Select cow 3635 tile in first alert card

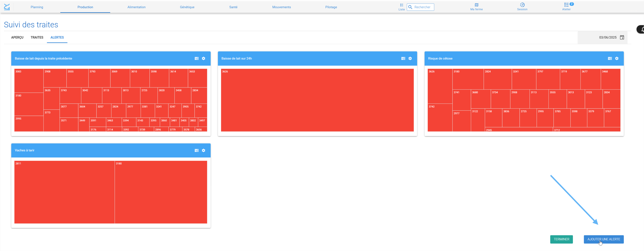pos(51,98)
